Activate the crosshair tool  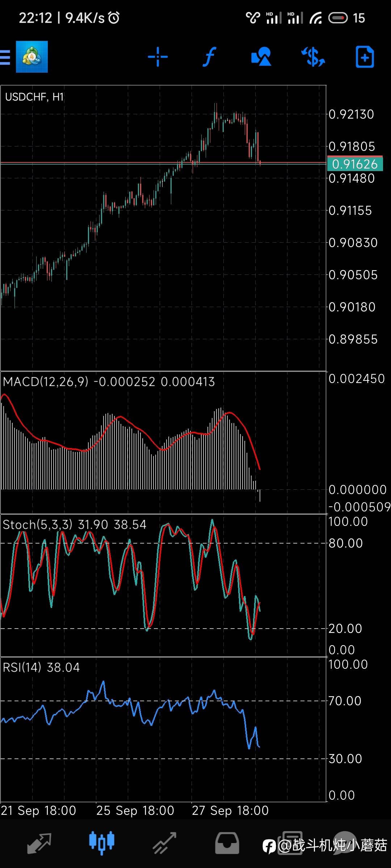(158, 57)
